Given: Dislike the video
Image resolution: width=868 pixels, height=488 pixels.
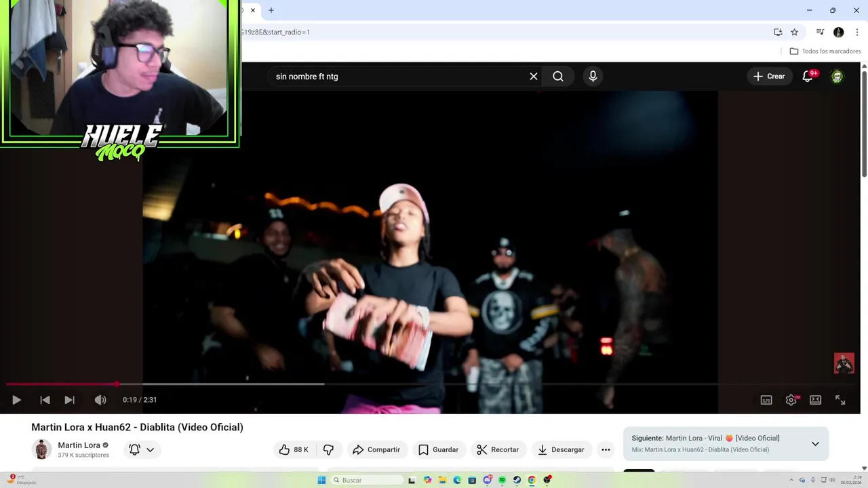Looking at the screenshot, I should click(x=328, y=449).
